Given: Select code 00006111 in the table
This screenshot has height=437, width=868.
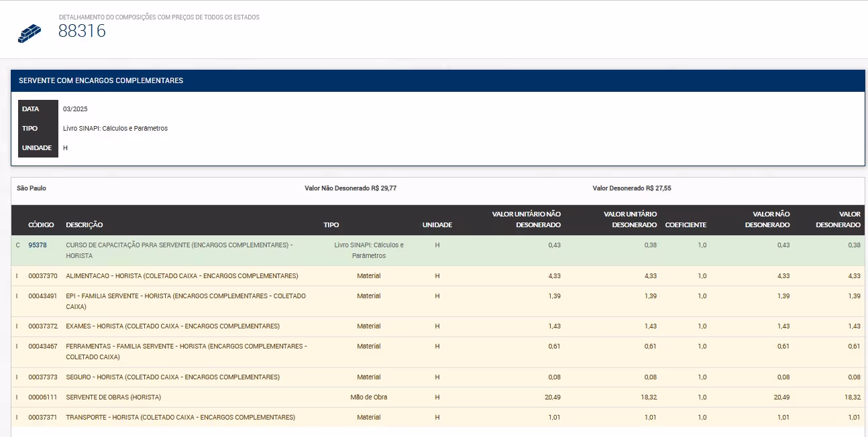Looking at the screenshot, I should tap(43, 397).
